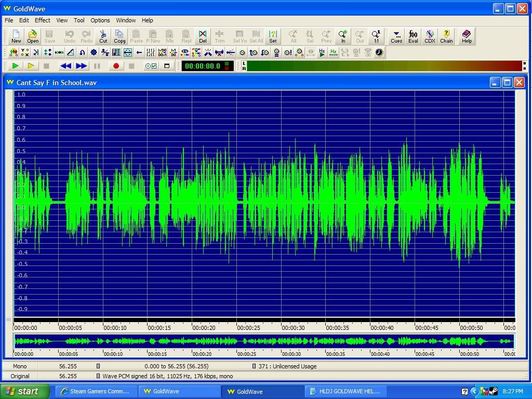Open the Cues point tool

point(396,36)
